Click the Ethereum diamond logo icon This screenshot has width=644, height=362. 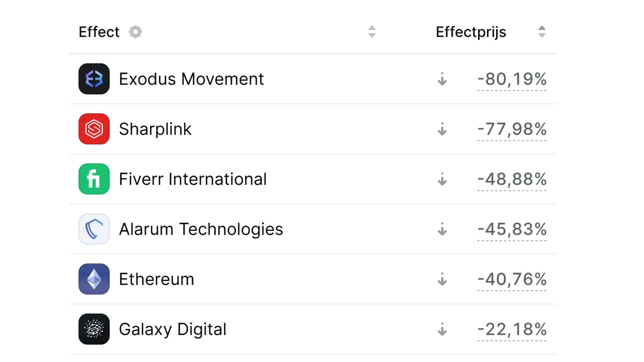click(x=94, y=279)
